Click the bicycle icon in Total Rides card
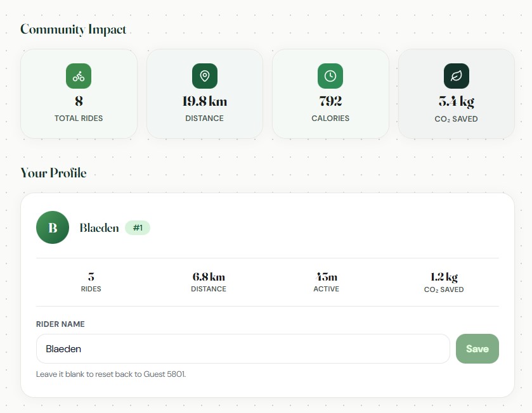 [x=79, y=76]
